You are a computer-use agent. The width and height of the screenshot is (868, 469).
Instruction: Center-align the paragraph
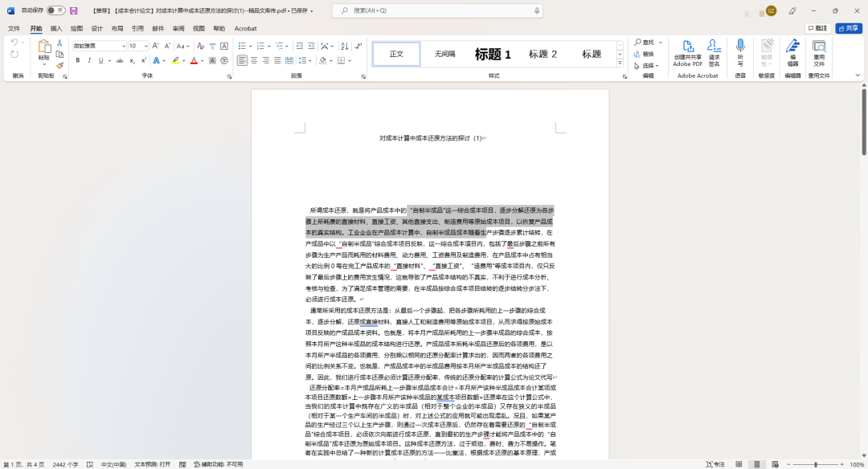[254, 60]
